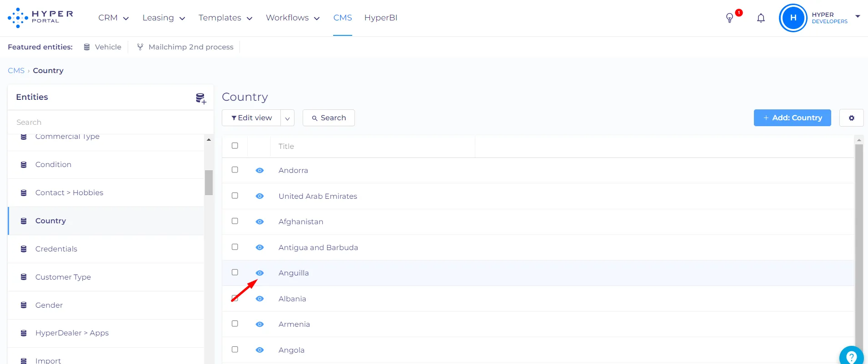The width and height of the screenshot is (868, 364).
Task: Follow the CMS breadcrumb link
Action: point(16,70)
